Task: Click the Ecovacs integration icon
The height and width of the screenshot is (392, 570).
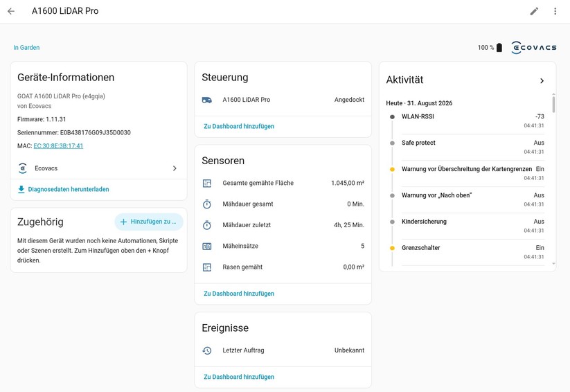Action: coord(23,168)
